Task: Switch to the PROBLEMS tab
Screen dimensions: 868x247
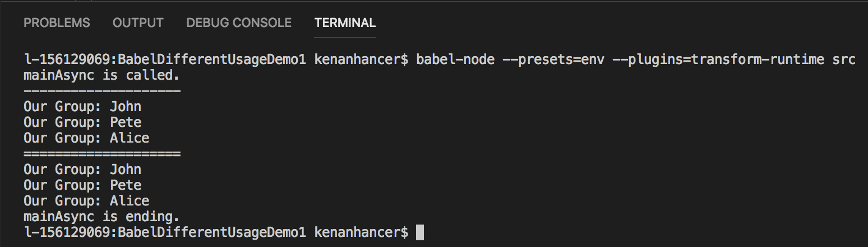Action: click(57, 23)
